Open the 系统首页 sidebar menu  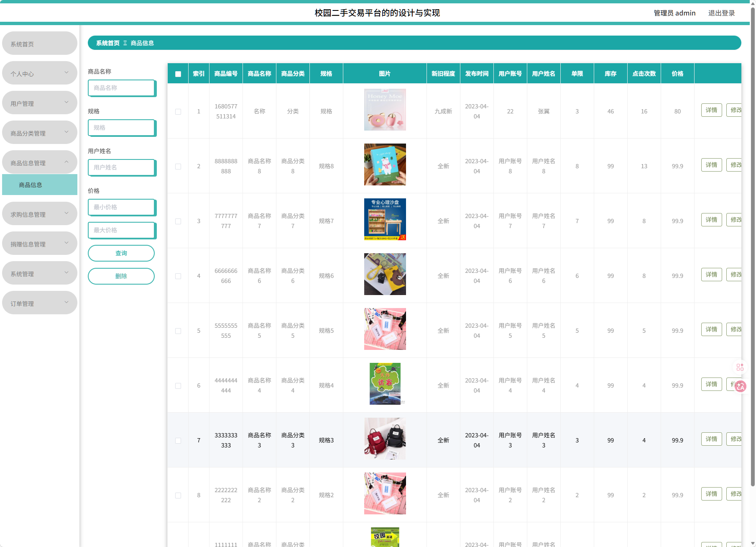(40, 43)
